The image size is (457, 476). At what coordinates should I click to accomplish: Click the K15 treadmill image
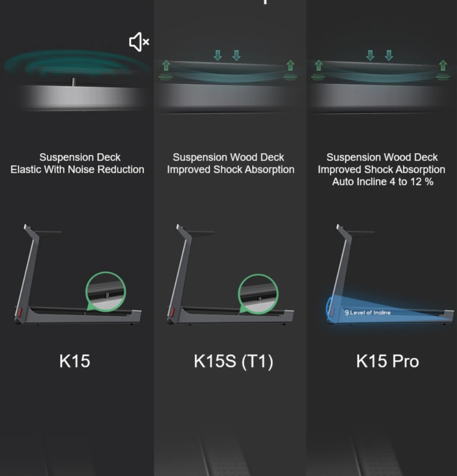tap(78, 274)
